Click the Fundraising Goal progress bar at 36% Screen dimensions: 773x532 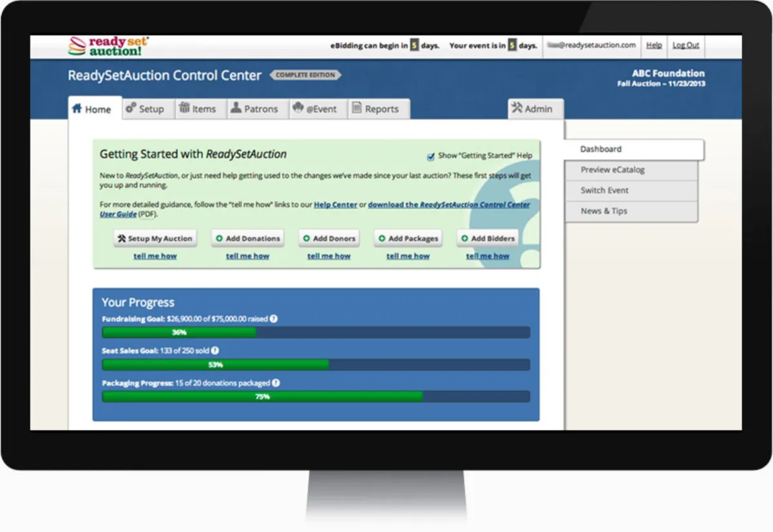tap(316, 332)
